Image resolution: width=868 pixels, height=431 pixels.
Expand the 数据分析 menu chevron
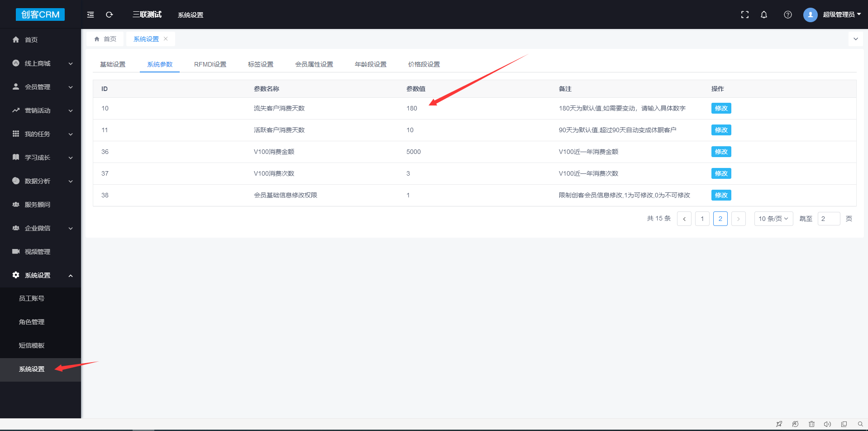pos(71,182)
